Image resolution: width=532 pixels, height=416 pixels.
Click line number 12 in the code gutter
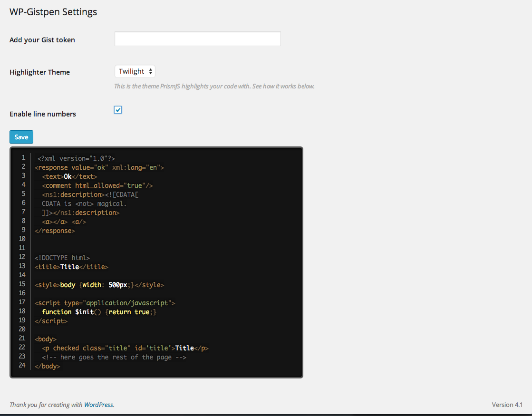22,257
